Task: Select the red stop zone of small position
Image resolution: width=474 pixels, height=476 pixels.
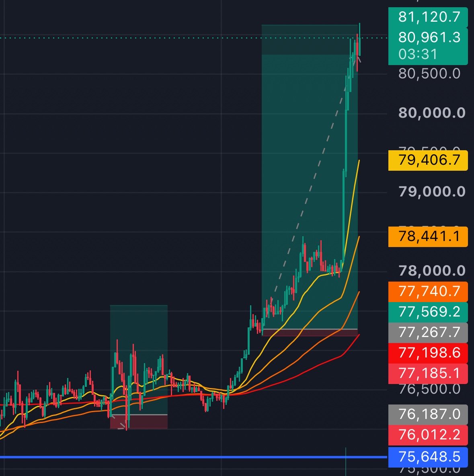Action: (139, 422)
